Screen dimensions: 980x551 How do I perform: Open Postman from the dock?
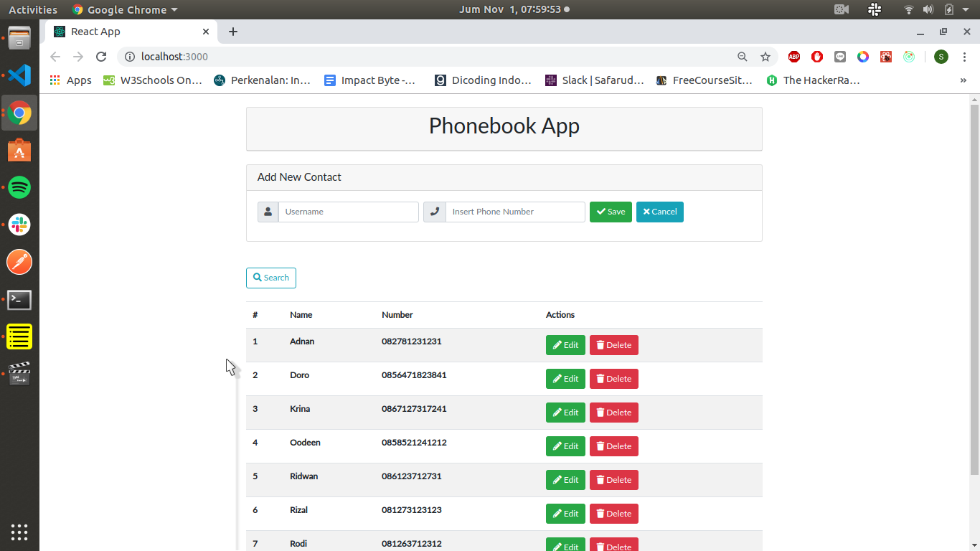pos(19,263)
